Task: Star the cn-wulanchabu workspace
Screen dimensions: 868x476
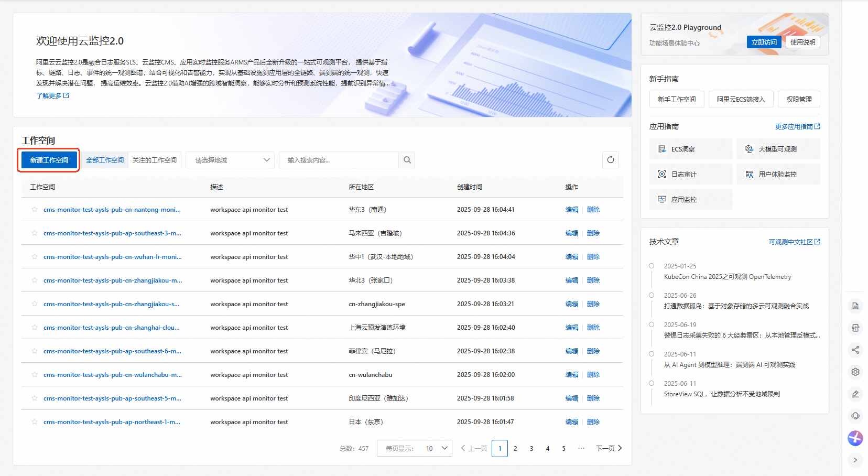Action: (x=35, y=375)
